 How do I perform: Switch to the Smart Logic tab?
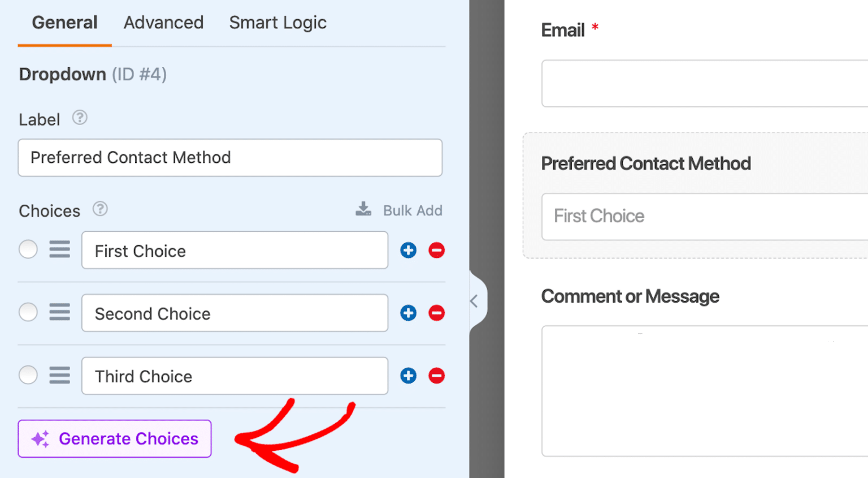[277, 23]
